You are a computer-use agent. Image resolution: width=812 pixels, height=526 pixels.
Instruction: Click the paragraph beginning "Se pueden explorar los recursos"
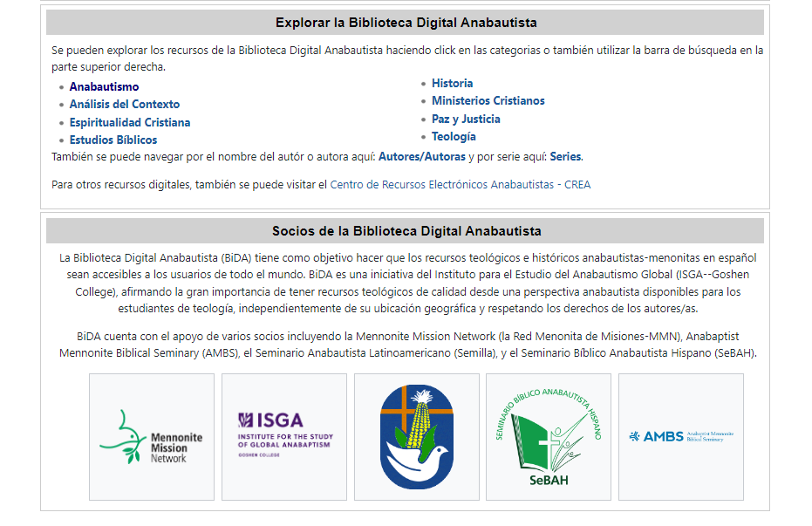point(407,58)
